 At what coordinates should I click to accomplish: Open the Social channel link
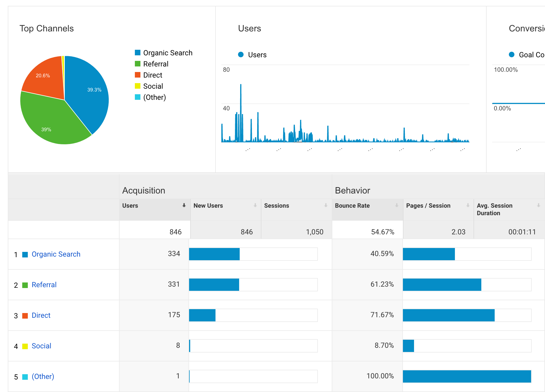[x=41, y=346]
